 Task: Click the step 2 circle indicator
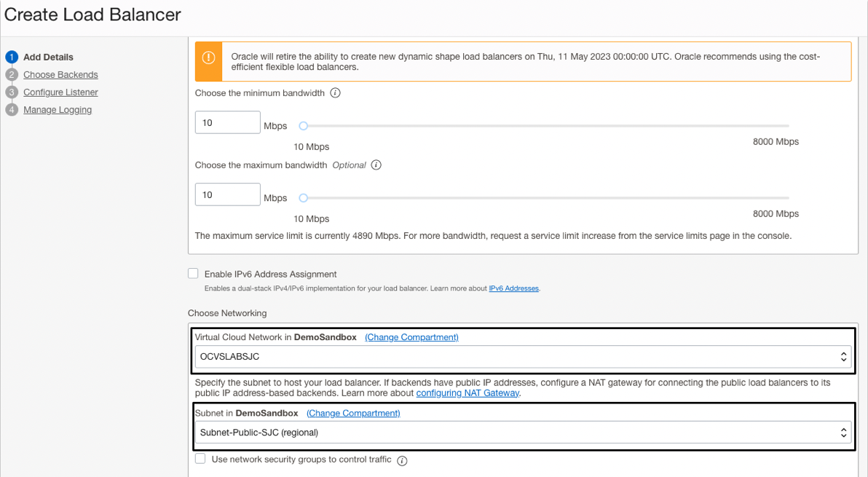[x=10, y=74]
